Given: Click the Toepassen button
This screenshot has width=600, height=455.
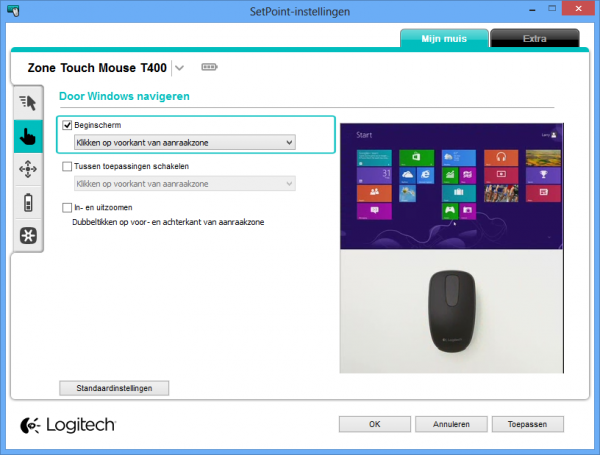Looking at the screenshot, I should point(527,424).
